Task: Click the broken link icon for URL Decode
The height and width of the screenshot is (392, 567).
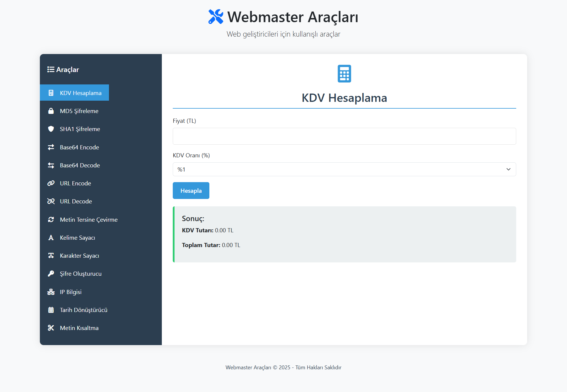Action: 51,201
